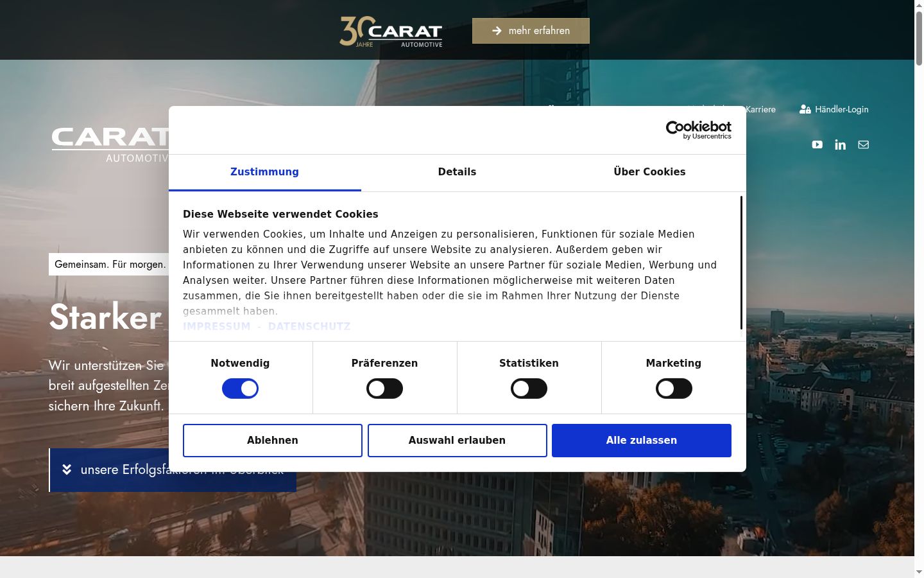The image size is (924, 578).
Task: Click the 'Gemeinsam. Für morgen.' label
Action: tap(110, 265)
